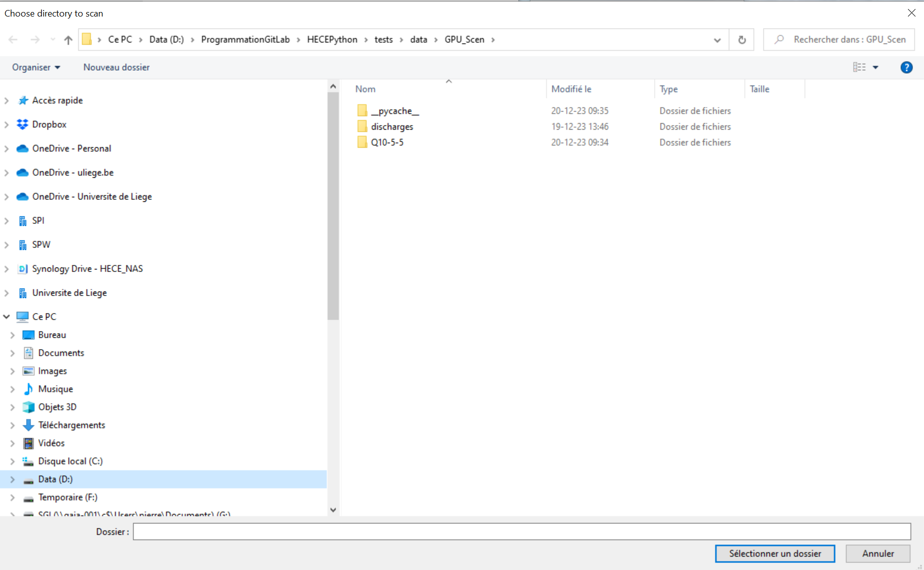Expand the Data (D:) drive node
This screenshot has width=924, height=570.
(x=13, y=479)
